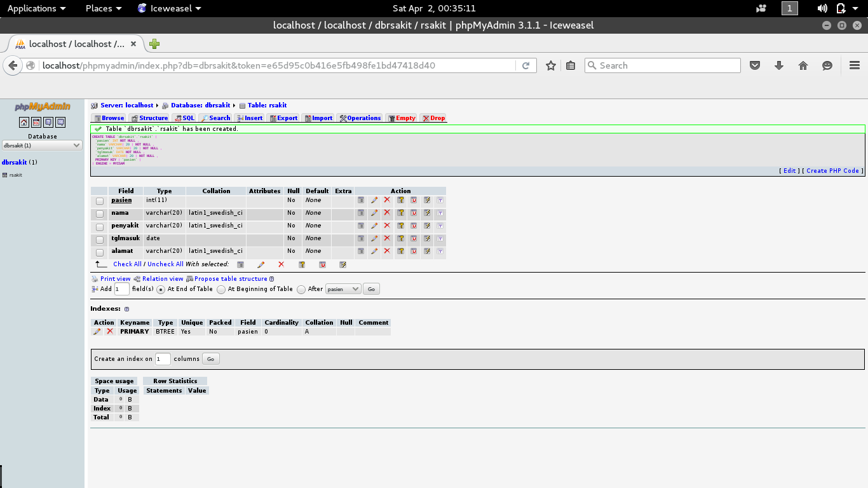Tick checkbox for pasien field
Screen dimensions: 868x488
pyautogui.click(x=100, y=201)
